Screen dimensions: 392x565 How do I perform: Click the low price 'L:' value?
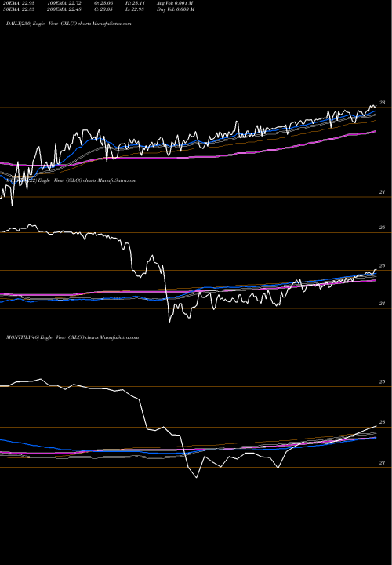pyautogui.click(x=135, y=9)
